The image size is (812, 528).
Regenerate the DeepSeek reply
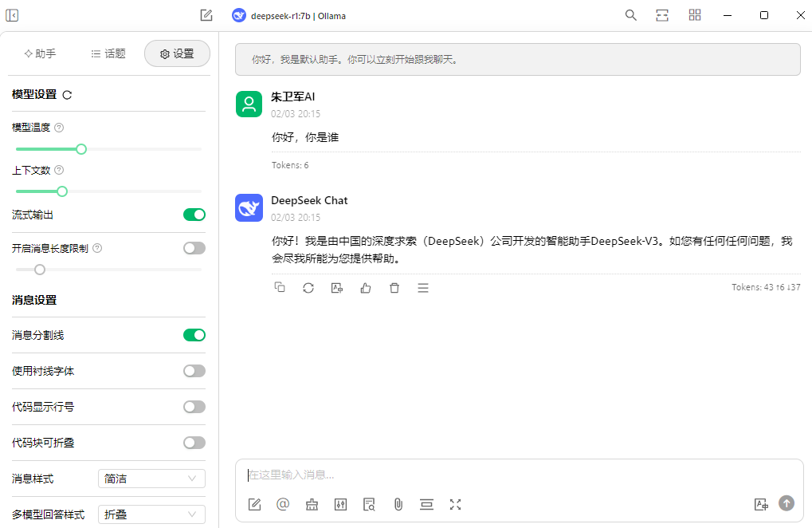[308, 288]
